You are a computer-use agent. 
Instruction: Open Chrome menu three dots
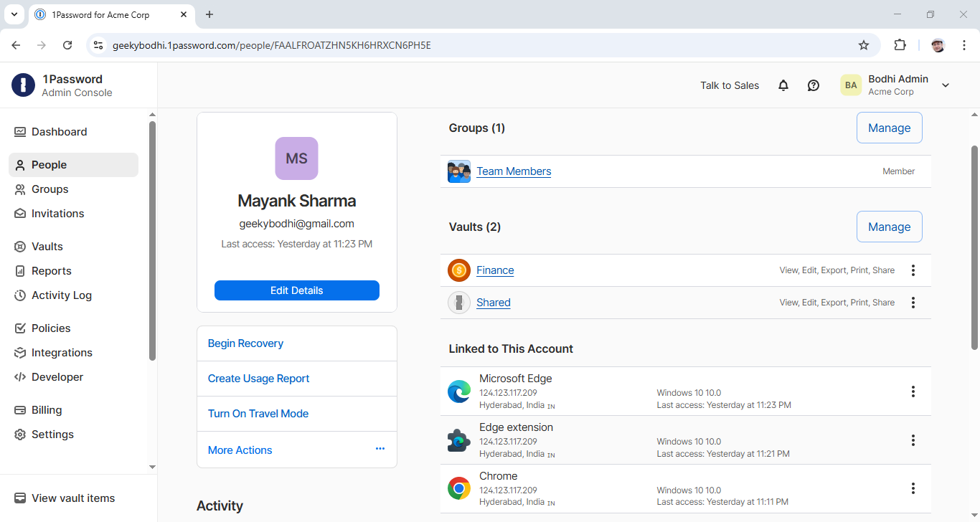[963, 45]
